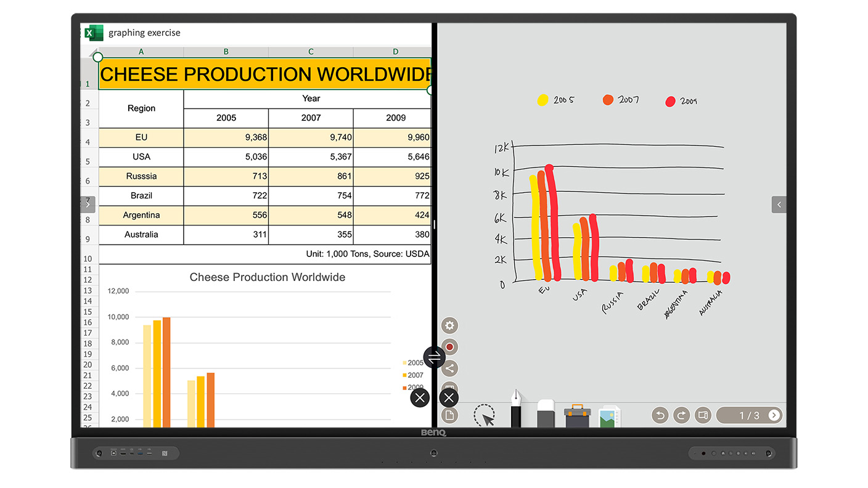Collapse the whiteboard side panel arrow

779,204
